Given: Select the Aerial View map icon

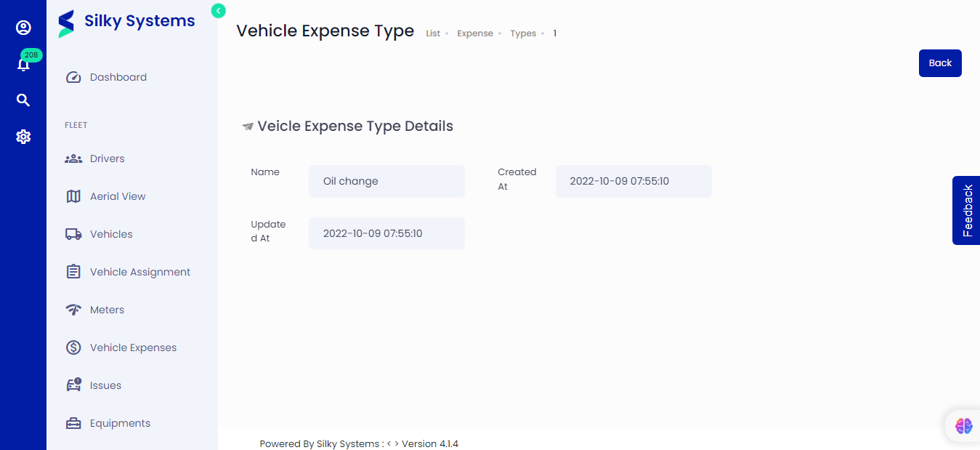Looking at the screenshot, I should click(73, 196).
